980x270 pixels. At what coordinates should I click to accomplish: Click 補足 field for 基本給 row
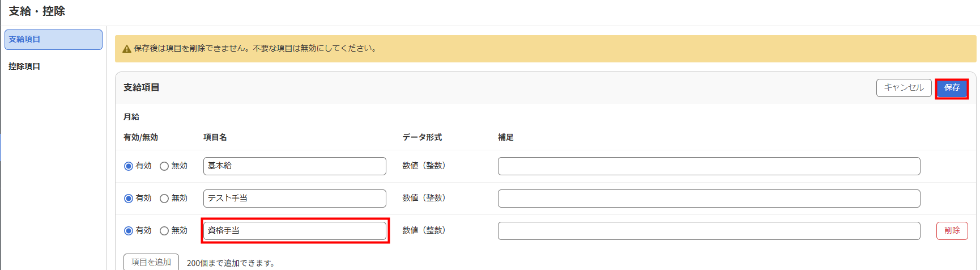pyautogui.click(x=709, y=166)
